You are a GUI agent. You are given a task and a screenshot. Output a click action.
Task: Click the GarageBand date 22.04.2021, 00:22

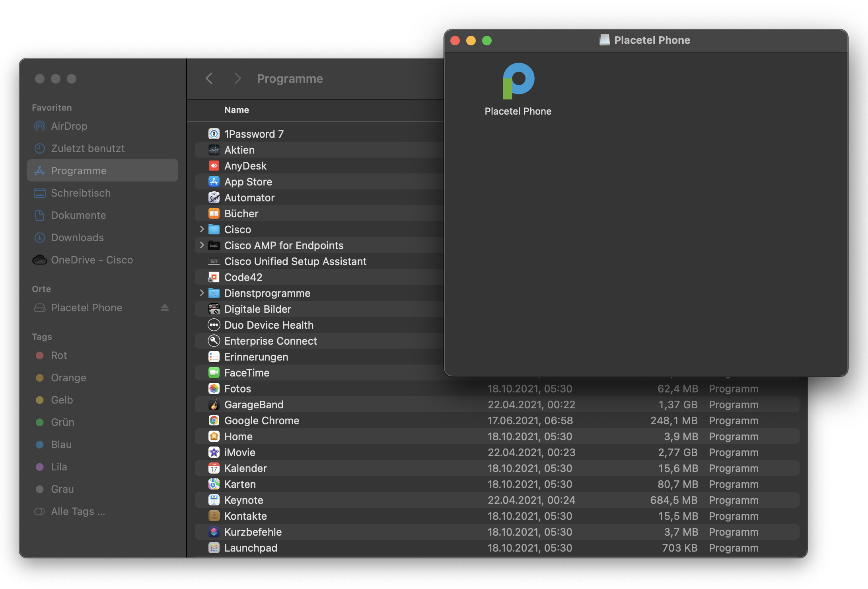tap(531, 405)
